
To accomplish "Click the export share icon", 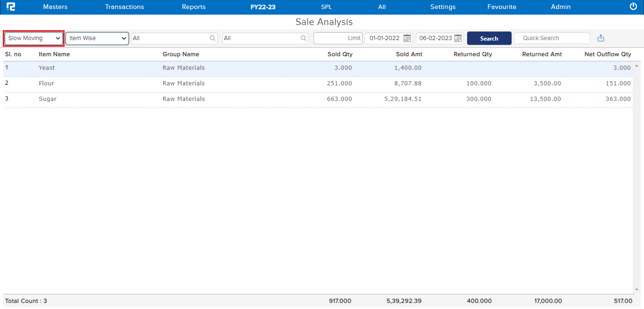I will click(x=601, y=38).
